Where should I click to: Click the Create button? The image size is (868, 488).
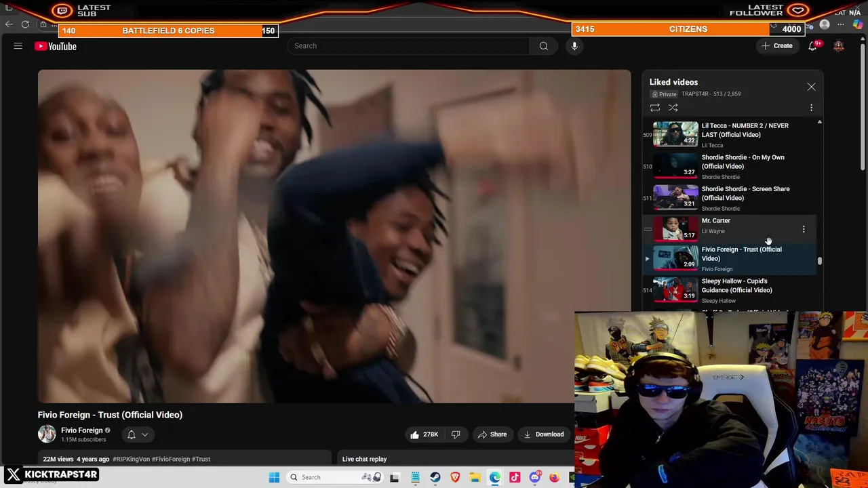pos(777,46)
